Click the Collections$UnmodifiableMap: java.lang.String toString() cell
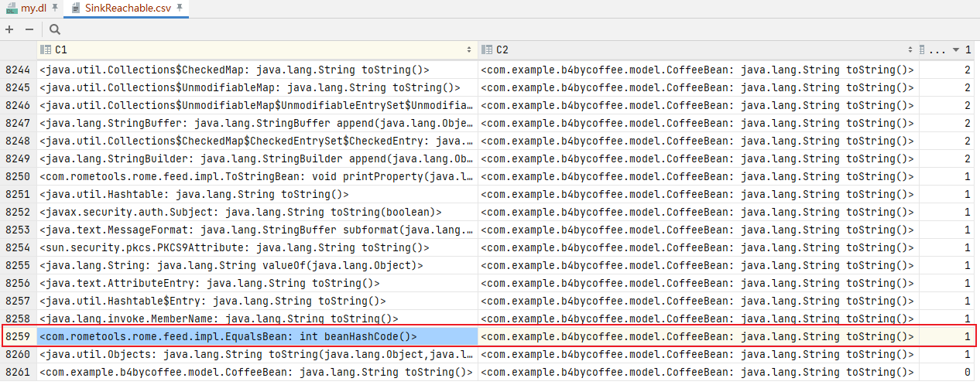Image resolution: width=980 pixels, height=385 pixels. coord(257,87)
